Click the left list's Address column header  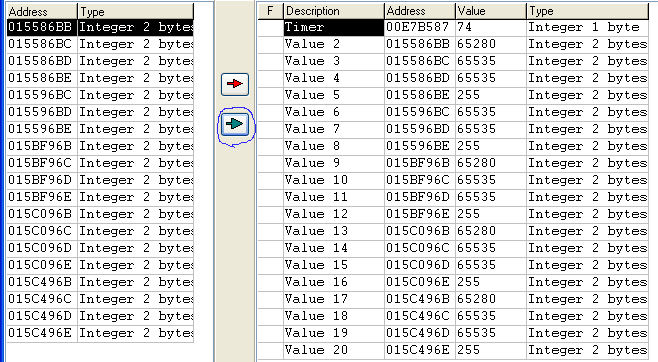pyautogui.click(x=42, y=11)
